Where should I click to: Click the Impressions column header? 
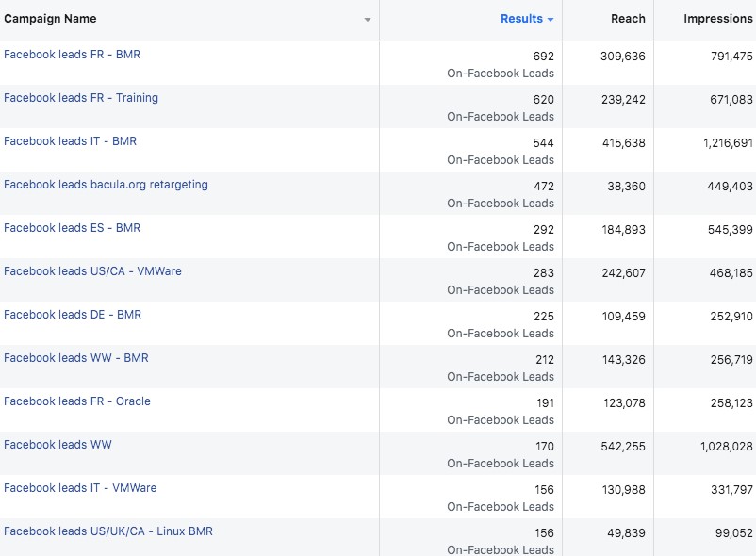(718, 19)
